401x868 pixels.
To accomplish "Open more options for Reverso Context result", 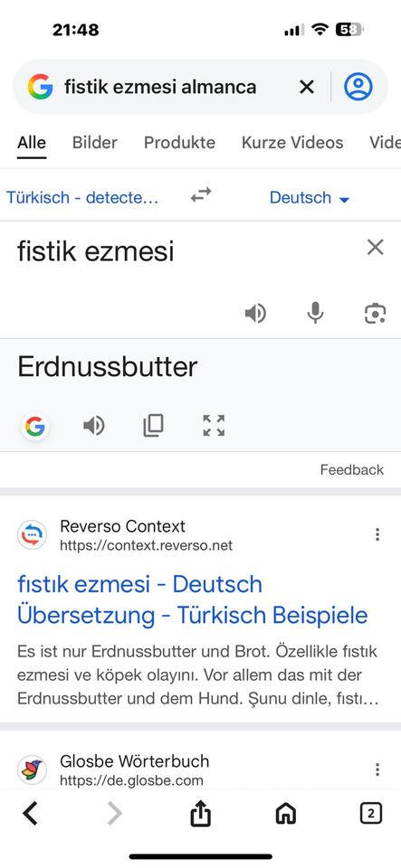I will [377, 534].
